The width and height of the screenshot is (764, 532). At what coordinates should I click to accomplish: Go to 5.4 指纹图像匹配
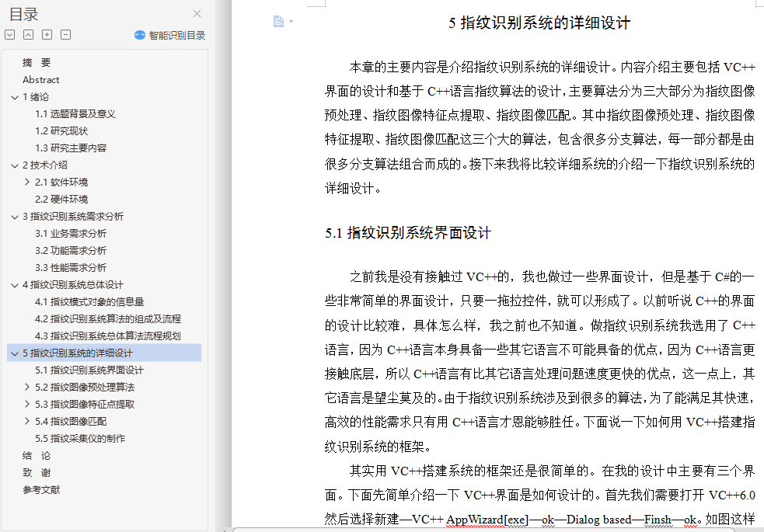click(x=71, y=421)
